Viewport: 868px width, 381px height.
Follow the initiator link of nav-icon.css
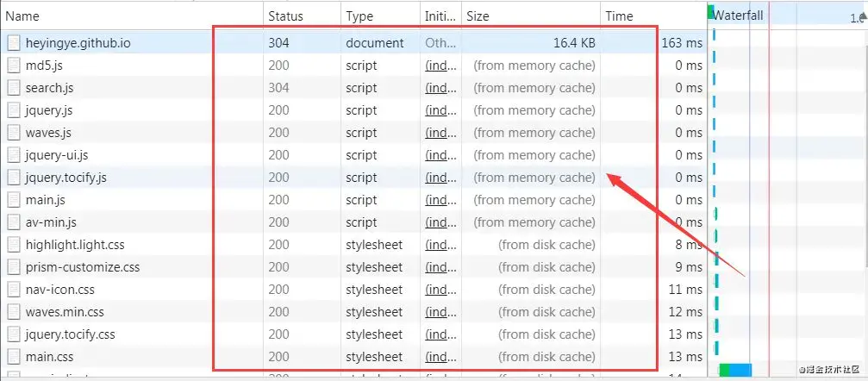(440, 290)
